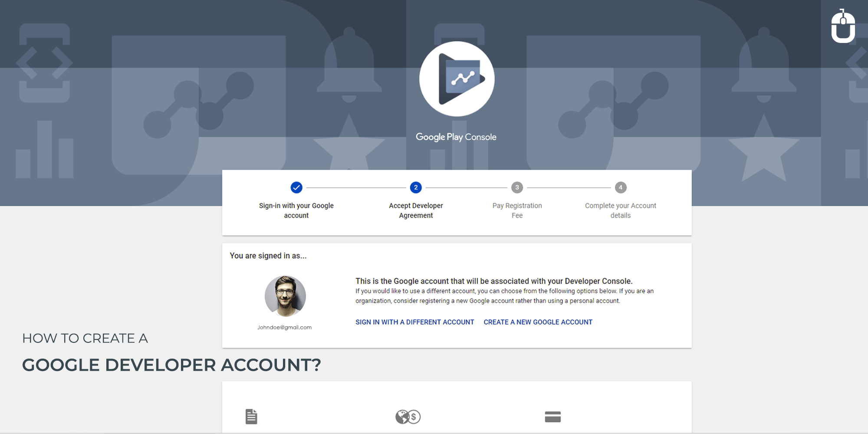Click the Google Play Console logo

(x=457, y=79)
